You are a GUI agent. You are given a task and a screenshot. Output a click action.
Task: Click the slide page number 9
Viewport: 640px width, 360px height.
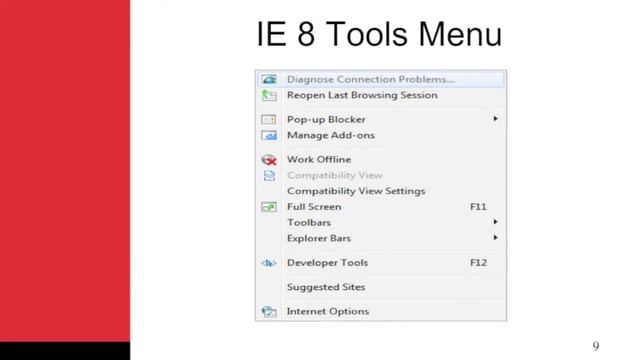(x=596, y=346)
